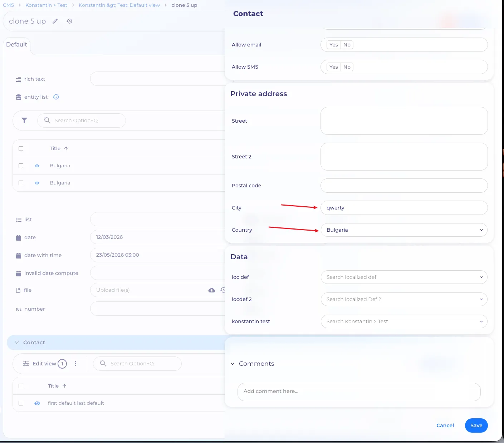The width and height of the screenshot is (504, 443).
Task: Open the filter funnel in entity list
Action: tap(24, 120)
